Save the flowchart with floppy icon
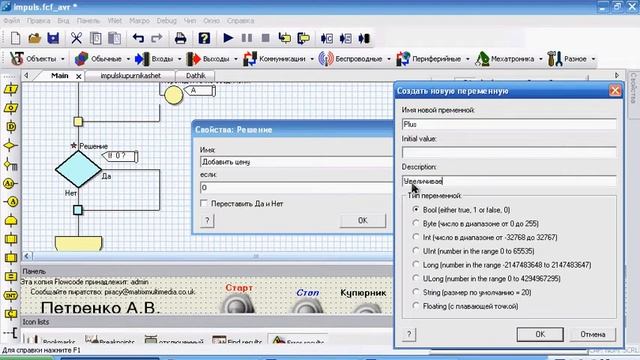This screenshot has width=640, height=360. tap(53, 38)
